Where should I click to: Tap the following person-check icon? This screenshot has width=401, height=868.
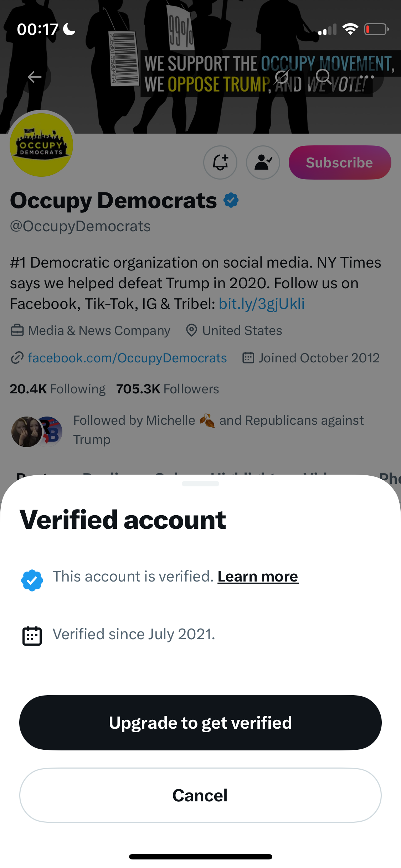263,162
